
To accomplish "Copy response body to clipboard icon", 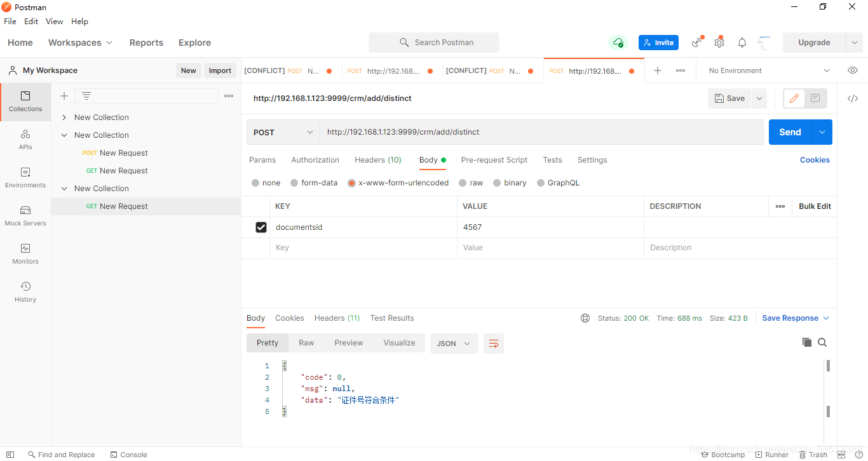I will click(807, 342).
